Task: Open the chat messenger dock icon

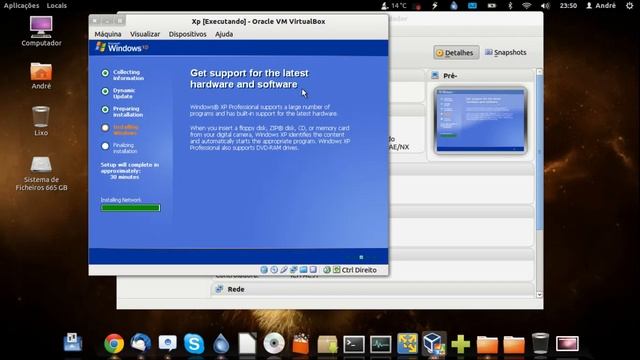Action: (x=167, y=344)
